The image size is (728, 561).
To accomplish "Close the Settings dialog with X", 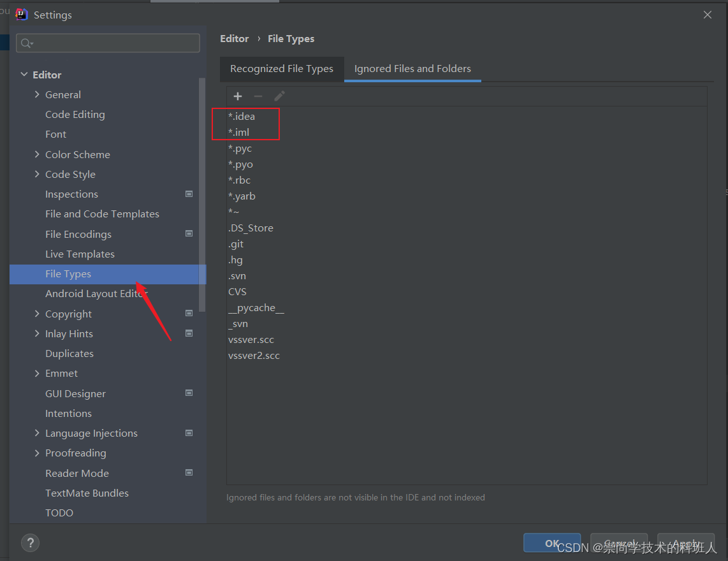I will (708, 15).
